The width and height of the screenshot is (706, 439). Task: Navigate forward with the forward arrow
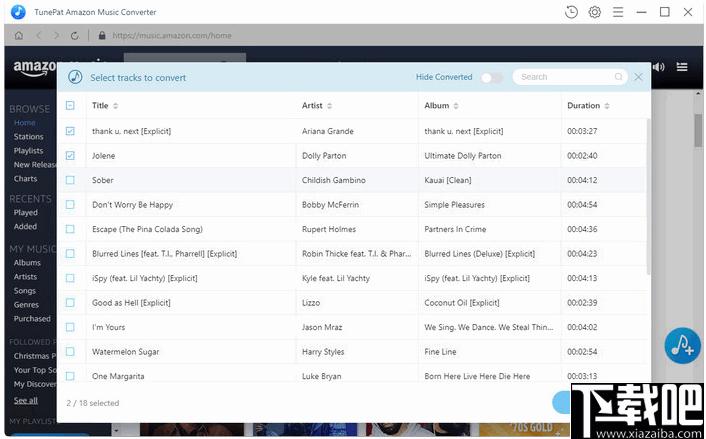(56, 36)
